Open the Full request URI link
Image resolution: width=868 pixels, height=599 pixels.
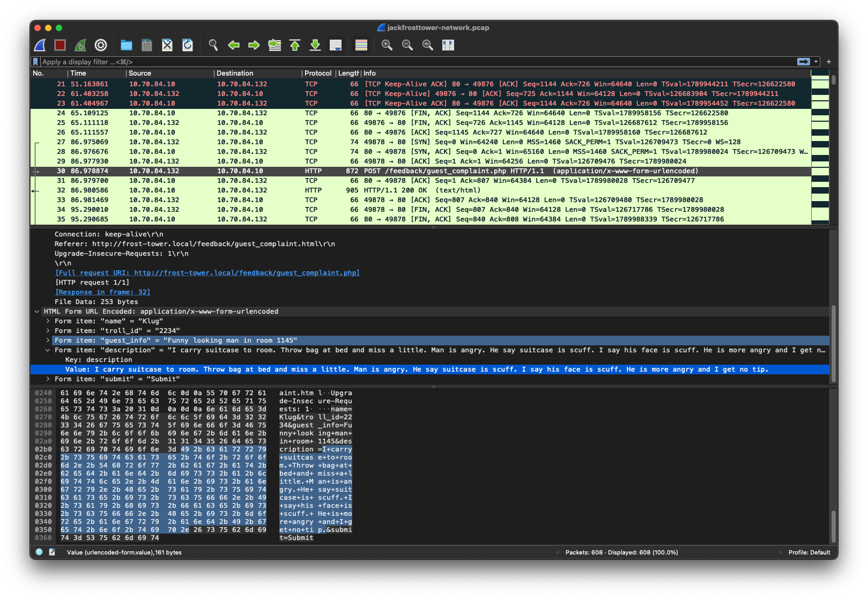(207, 273)
